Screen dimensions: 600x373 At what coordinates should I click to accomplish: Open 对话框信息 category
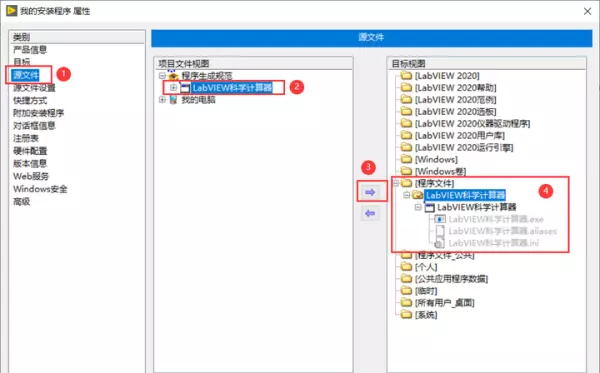click(34, 125)
